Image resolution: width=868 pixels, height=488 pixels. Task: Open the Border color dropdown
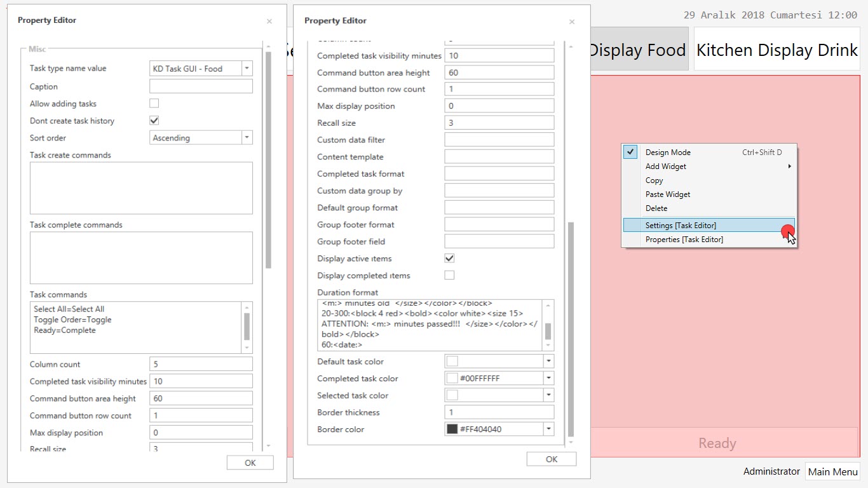tap(548, 430)
